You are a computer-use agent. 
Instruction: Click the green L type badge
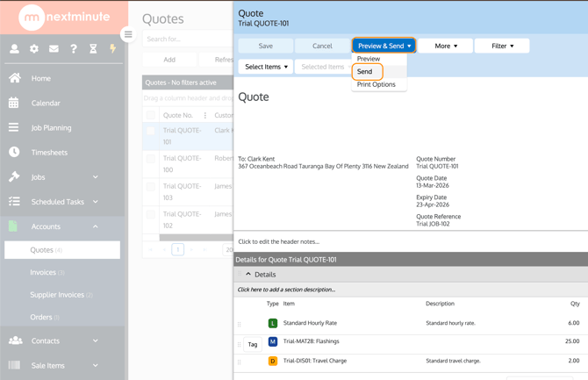coord(272,323)
